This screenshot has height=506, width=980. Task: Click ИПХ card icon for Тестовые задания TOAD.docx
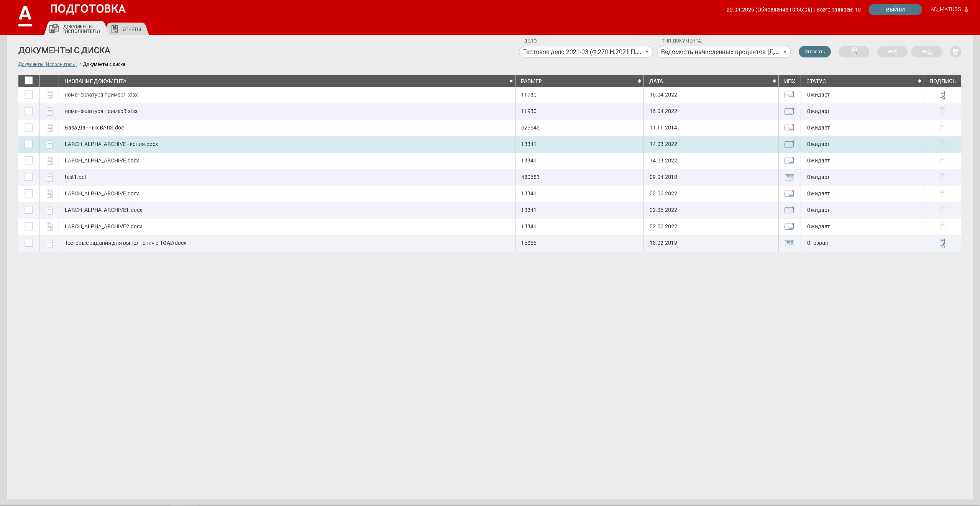790,243
